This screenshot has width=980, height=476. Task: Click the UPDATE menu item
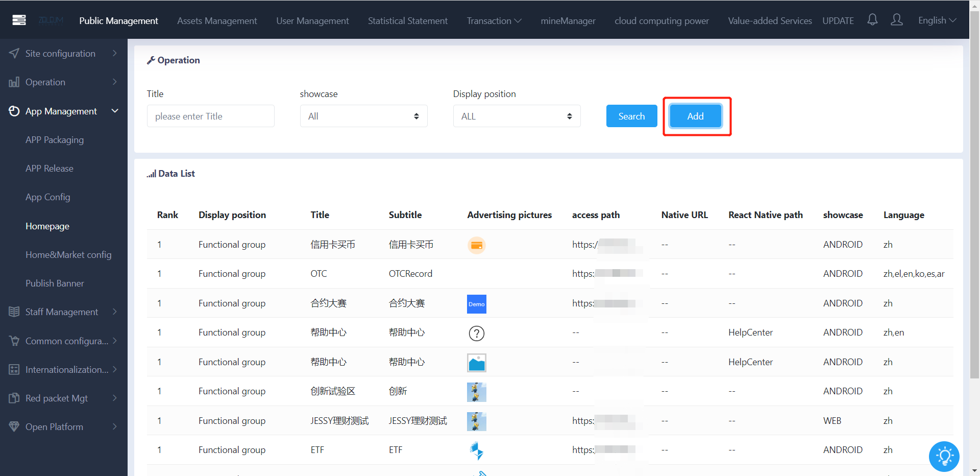[x=838, y=21]
